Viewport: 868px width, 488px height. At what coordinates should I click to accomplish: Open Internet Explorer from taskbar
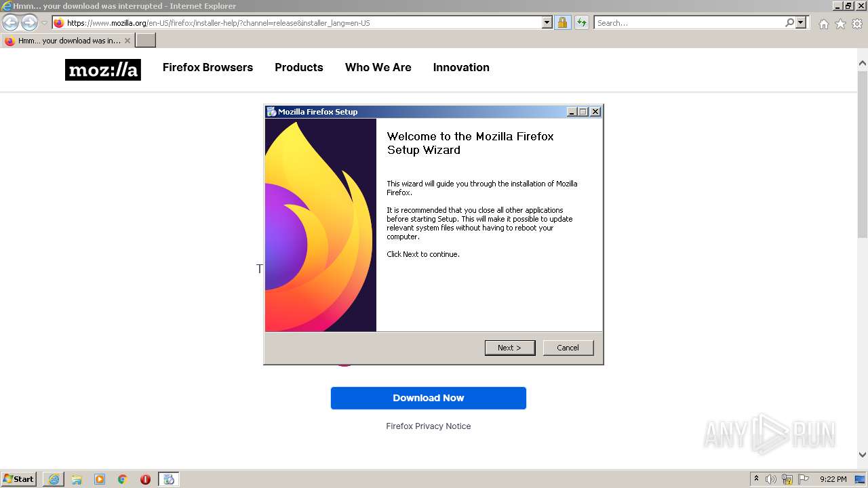pyautogui.click(x=54, y=479)
